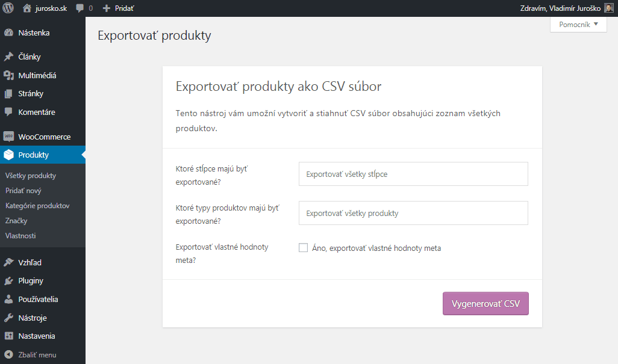The width and height of the screenshot is (618, 364).
Task: Open the Nástroje wrench icon
Action: [x=8, y=318]
